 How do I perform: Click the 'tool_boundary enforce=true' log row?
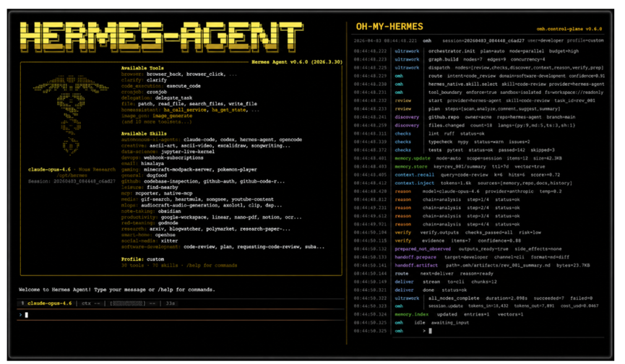[478, 92]
